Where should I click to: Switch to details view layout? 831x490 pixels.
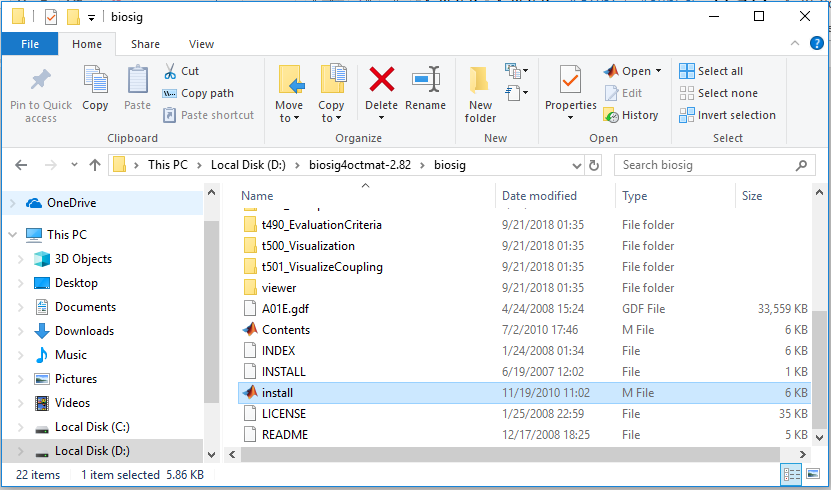(x=792, y=474)
